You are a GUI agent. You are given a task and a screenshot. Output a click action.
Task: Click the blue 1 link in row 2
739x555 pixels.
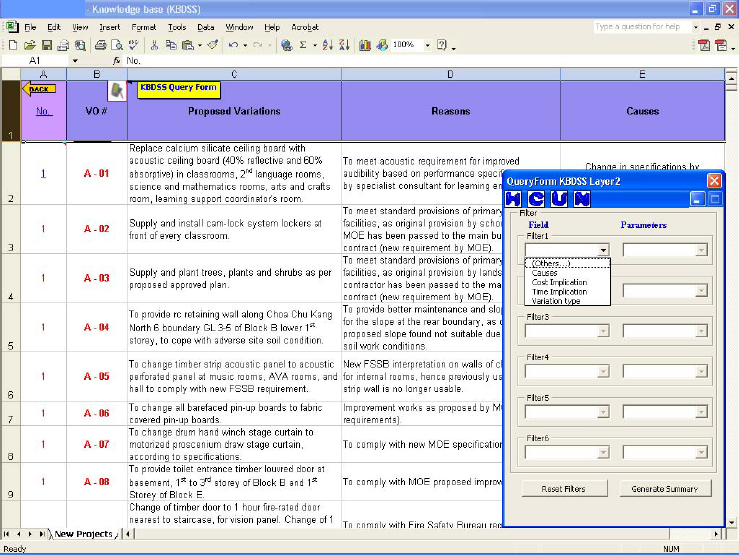[x=43, y=173]
